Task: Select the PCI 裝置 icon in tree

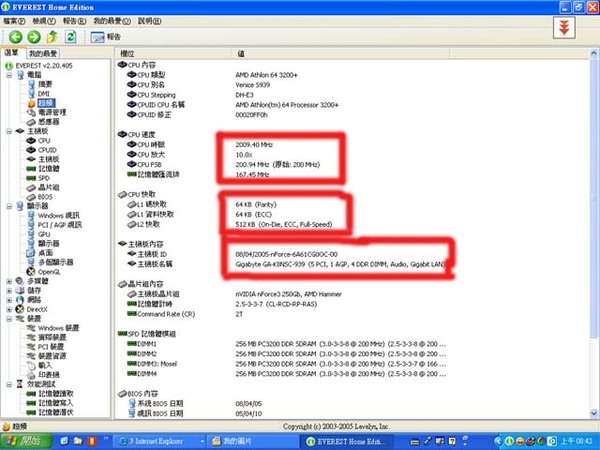Action: click(x=31, y=347)
